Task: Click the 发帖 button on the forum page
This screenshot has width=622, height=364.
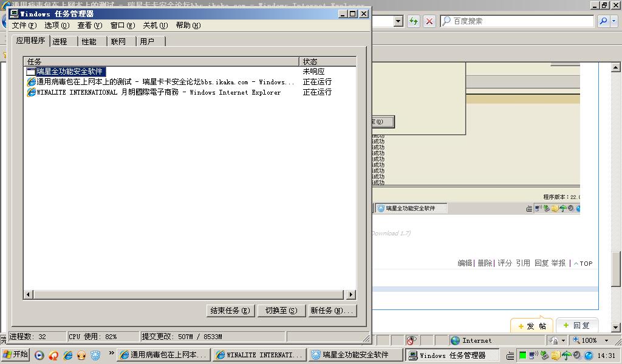Action: pos(531,326)
